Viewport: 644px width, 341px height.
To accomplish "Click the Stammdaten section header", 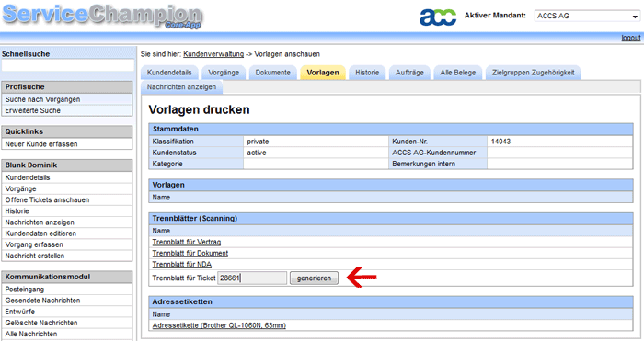I will (x=391, y=129).
